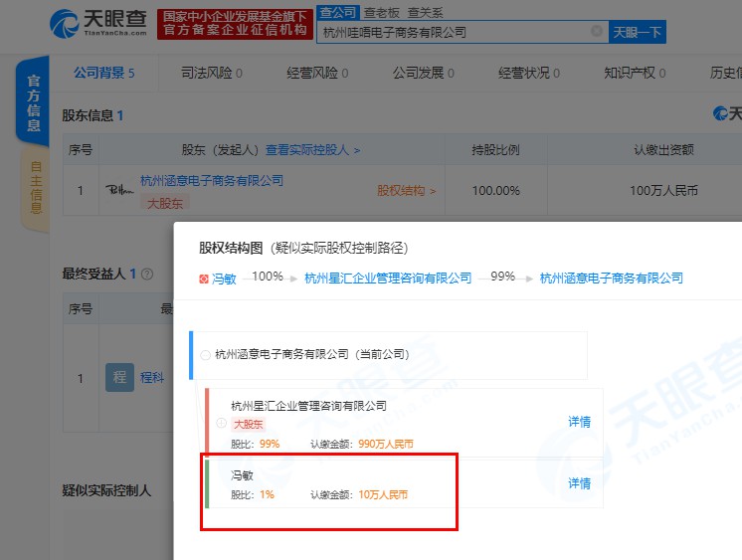Open the 公司发展 tab
This screenshot has height=560, width=742.
423,73
